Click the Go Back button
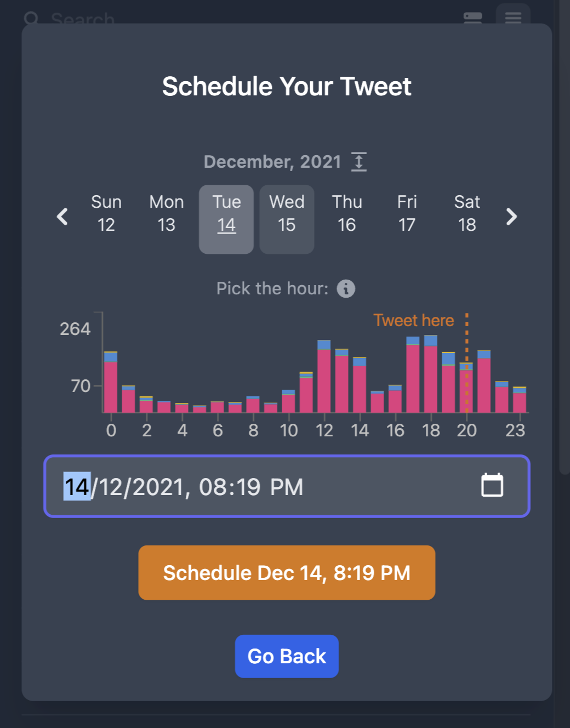The height and width of the screenshot is (728, 570). pos(287,656)
